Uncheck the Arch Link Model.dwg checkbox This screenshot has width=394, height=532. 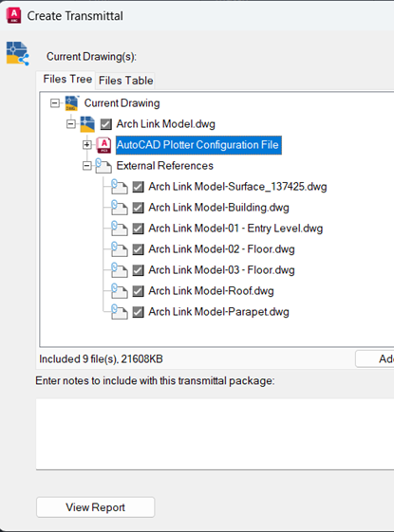point(106,124)
